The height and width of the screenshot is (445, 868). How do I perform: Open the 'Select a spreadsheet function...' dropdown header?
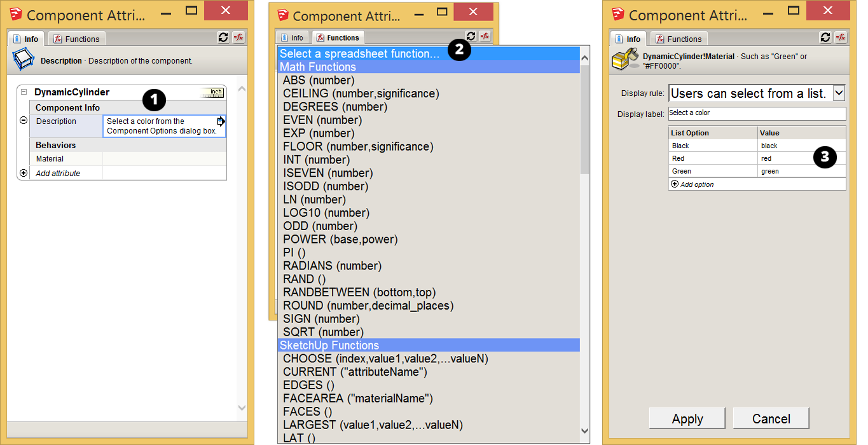[429, 53]
